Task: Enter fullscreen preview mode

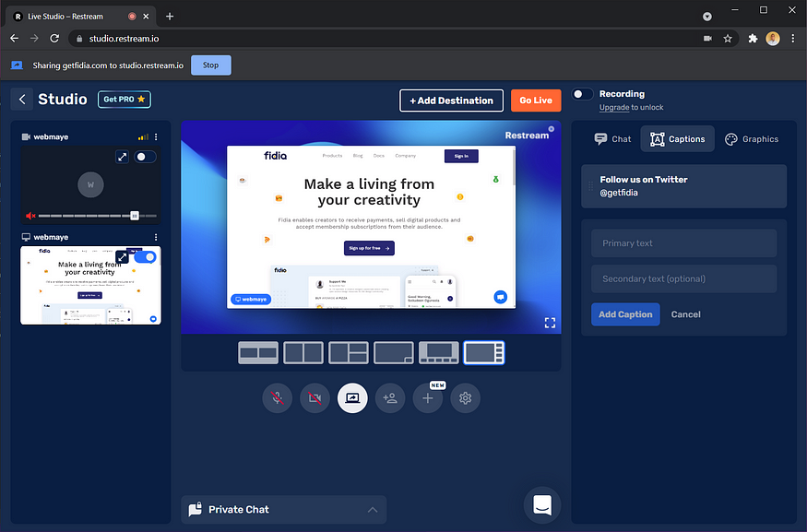Action: coord(551,323)
